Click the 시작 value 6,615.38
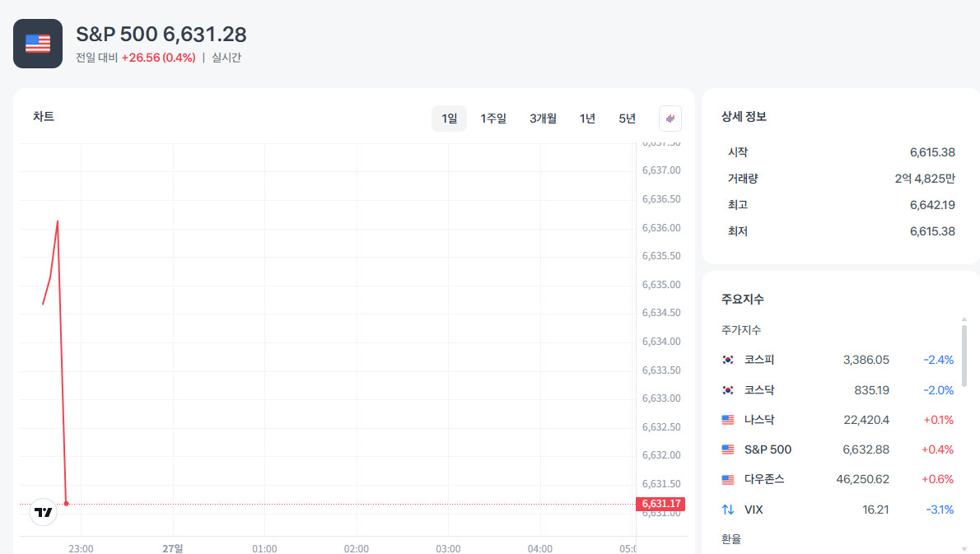The image size is (980, 554). point(932,152)
